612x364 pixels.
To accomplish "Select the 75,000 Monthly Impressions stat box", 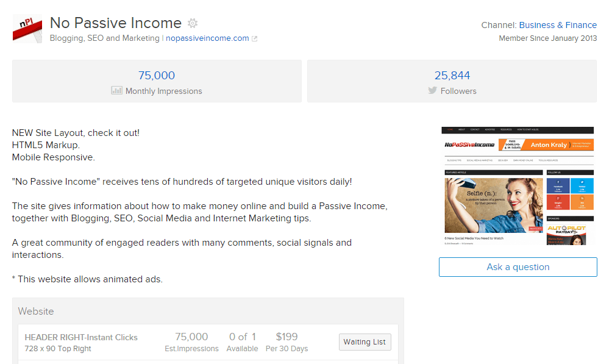I will click(157, 80).
